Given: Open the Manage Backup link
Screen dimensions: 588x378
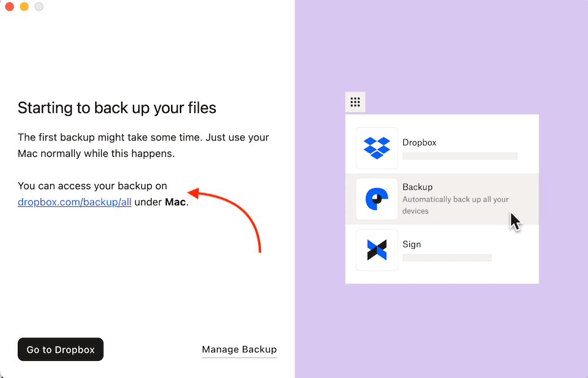Looking at the screenshot, I should (239, 349).
